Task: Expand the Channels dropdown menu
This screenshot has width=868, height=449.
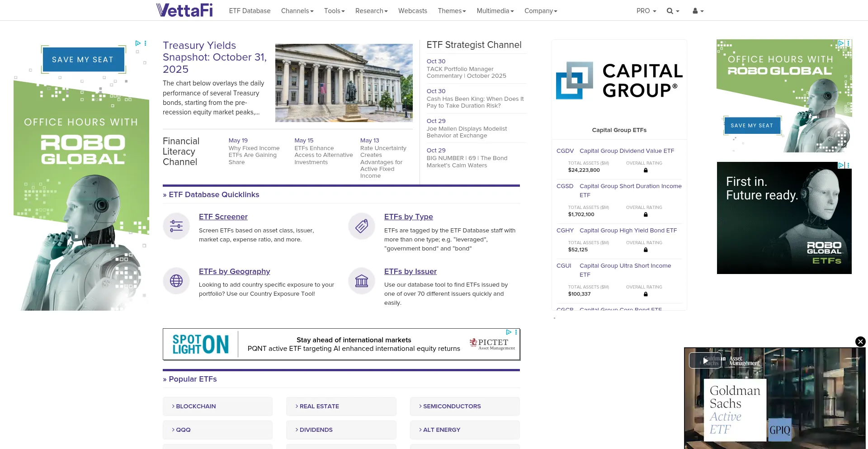Action: coord(297,11)
